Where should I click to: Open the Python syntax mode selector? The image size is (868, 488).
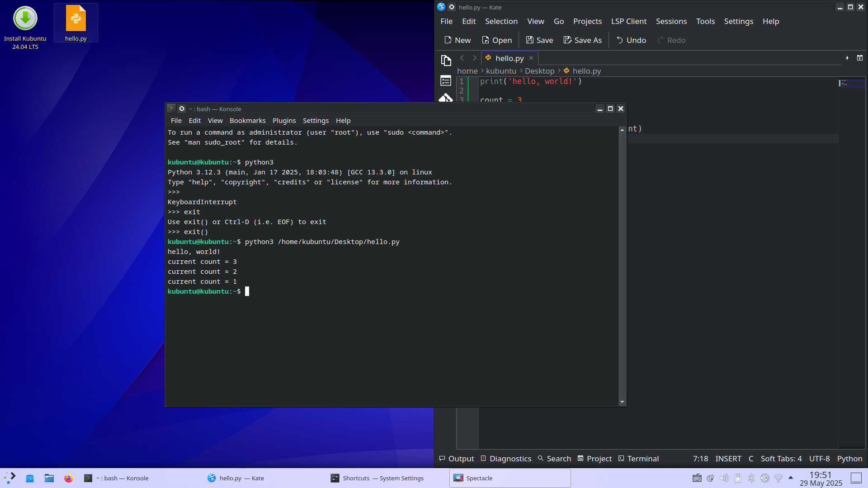(849, 459)
